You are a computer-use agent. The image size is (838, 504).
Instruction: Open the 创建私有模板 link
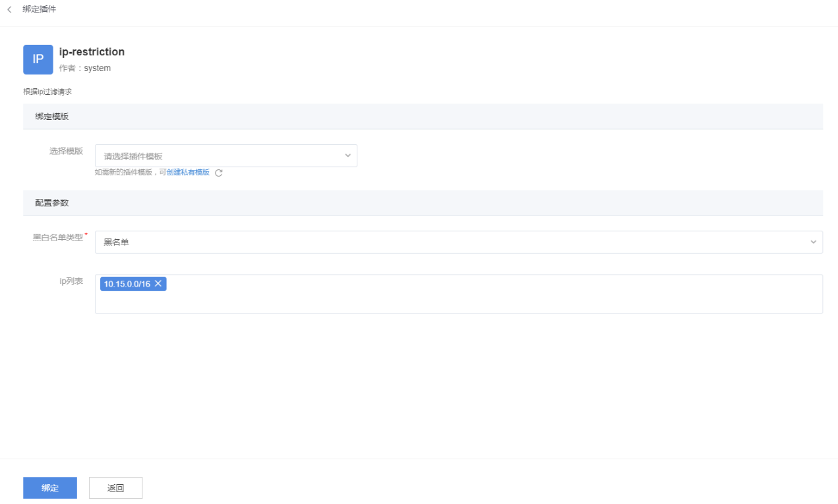coord(188,173)
